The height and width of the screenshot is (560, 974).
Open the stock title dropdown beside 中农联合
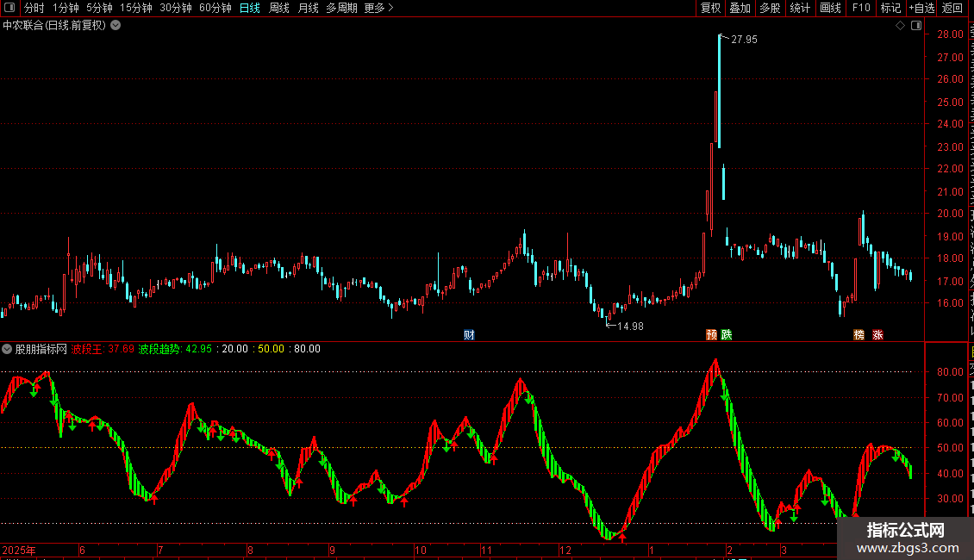116,26
